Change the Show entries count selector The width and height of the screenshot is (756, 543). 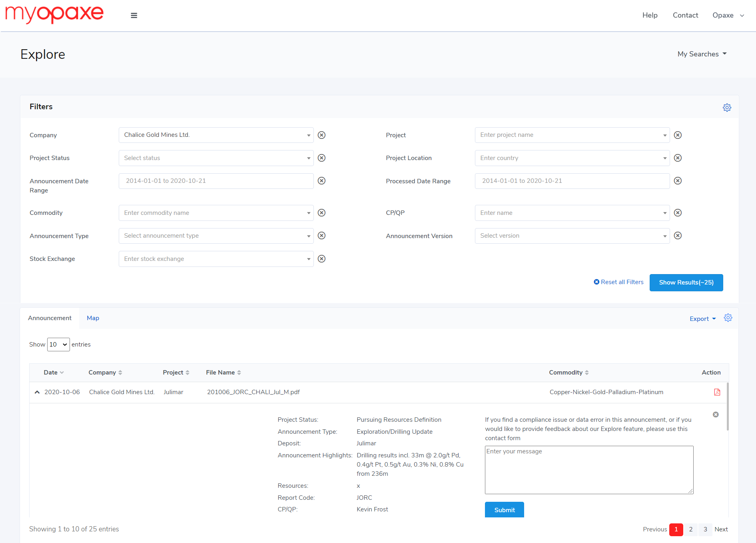tap(58, 345)
